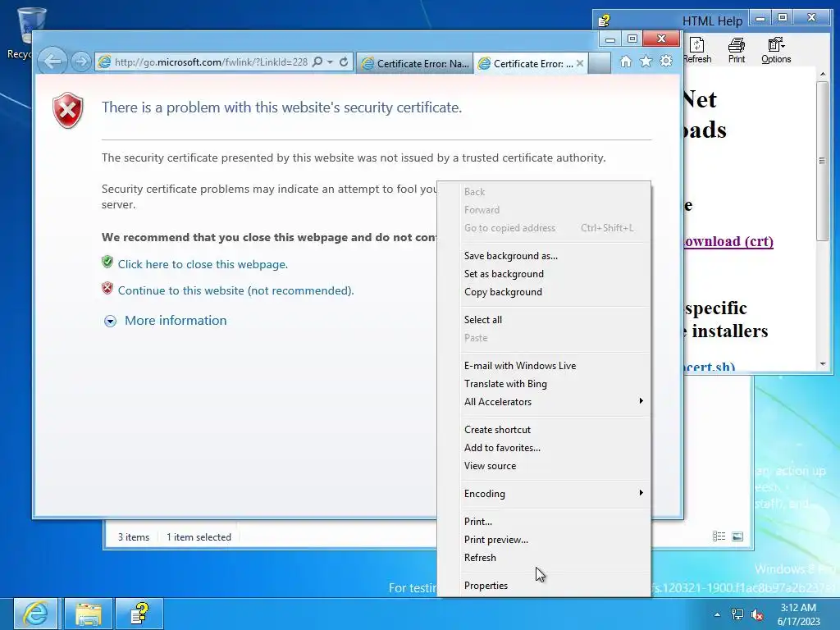Minimize the Internet Explorer window
This screenshot has width=840, height=630.
(x=609, y=39)
